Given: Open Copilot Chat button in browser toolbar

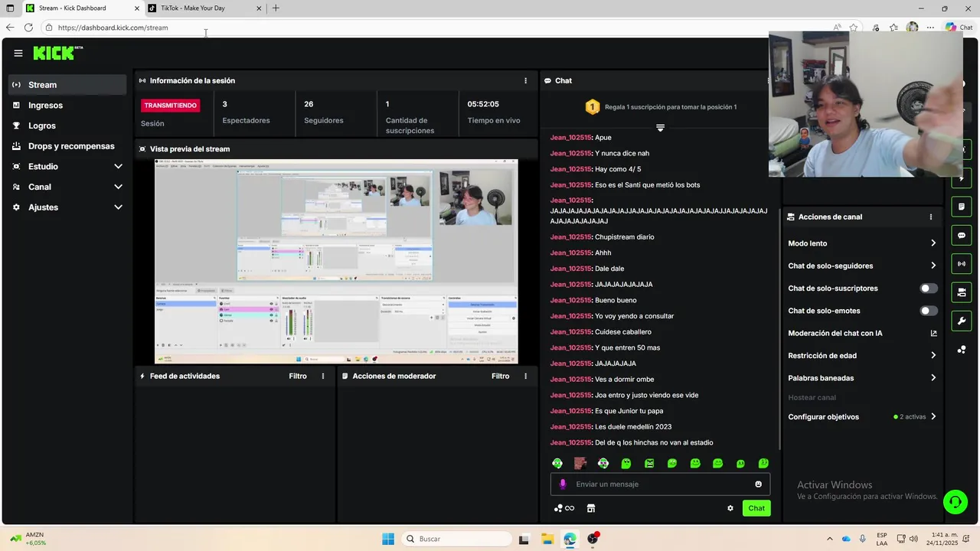Looking at the screenshot, I should pos(959,28).
